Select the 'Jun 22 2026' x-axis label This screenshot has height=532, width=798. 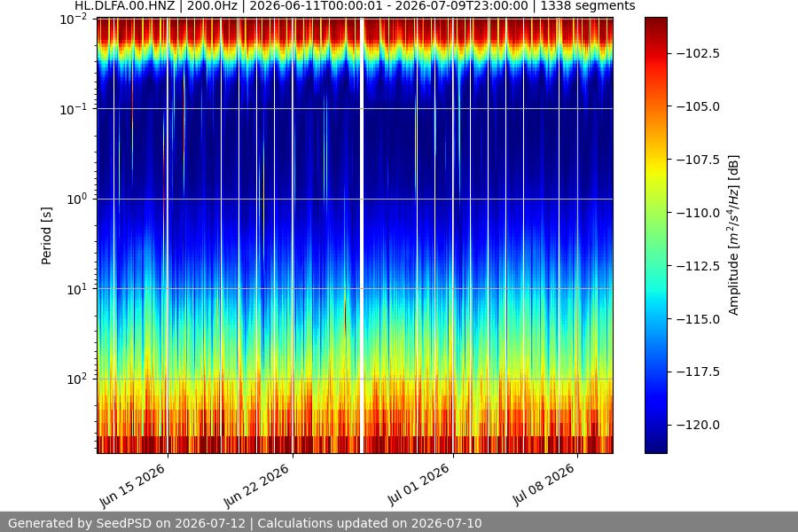pyautogui.click(x=257, y=486)
